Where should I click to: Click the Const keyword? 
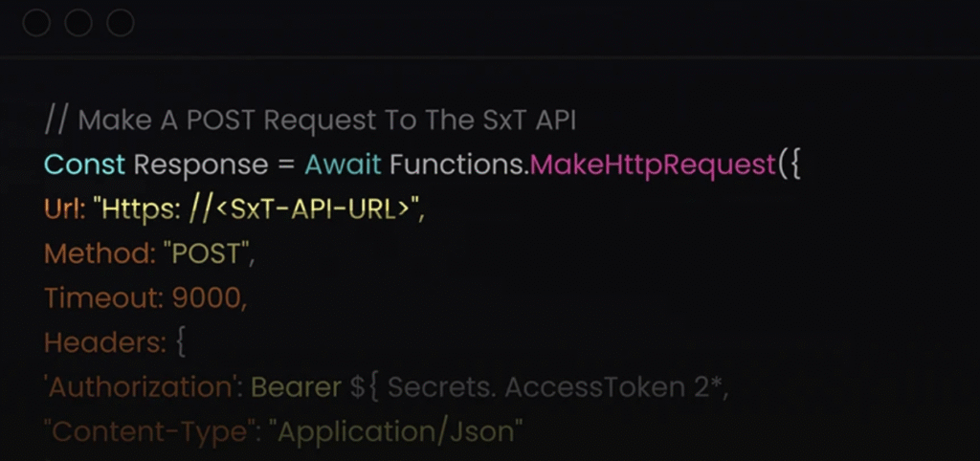85,165
